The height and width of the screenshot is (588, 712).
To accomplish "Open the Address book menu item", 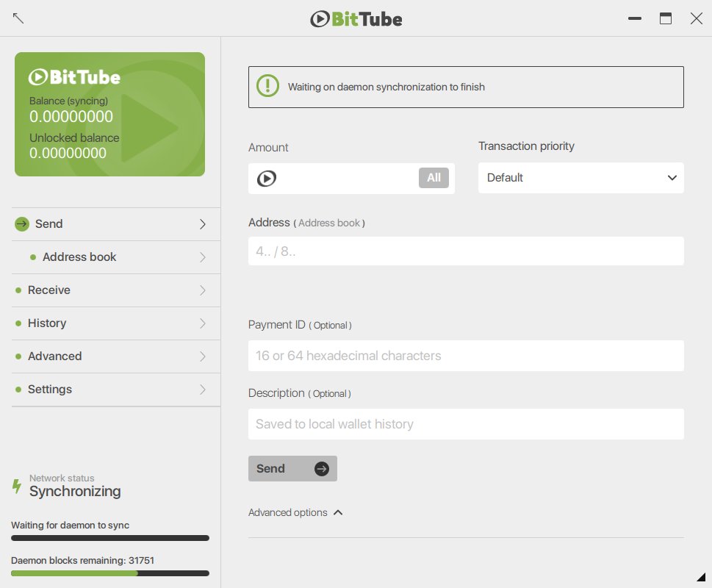I will coord(116,257).
